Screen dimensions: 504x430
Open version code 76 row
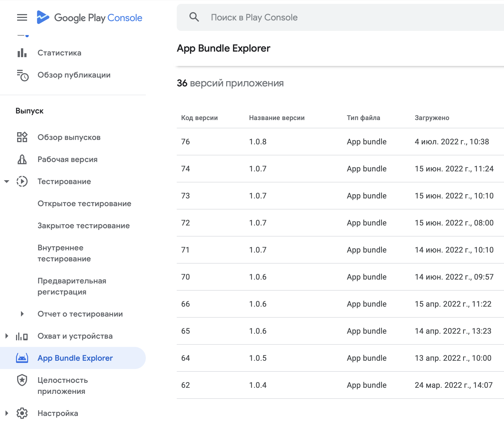[340, 142]
